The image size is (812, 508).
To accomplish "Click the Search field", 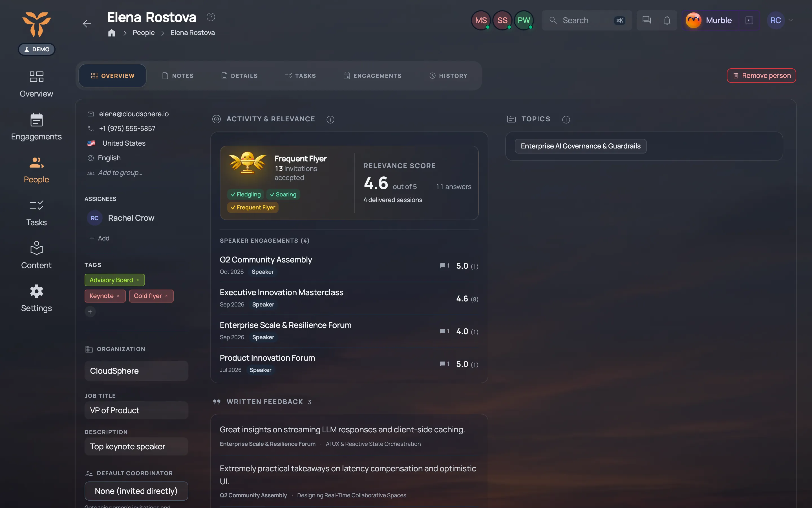I will tap(586, 20).
